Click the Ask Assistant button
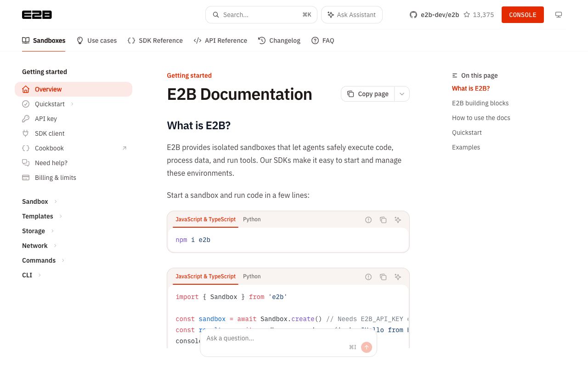 coord(352,15)
